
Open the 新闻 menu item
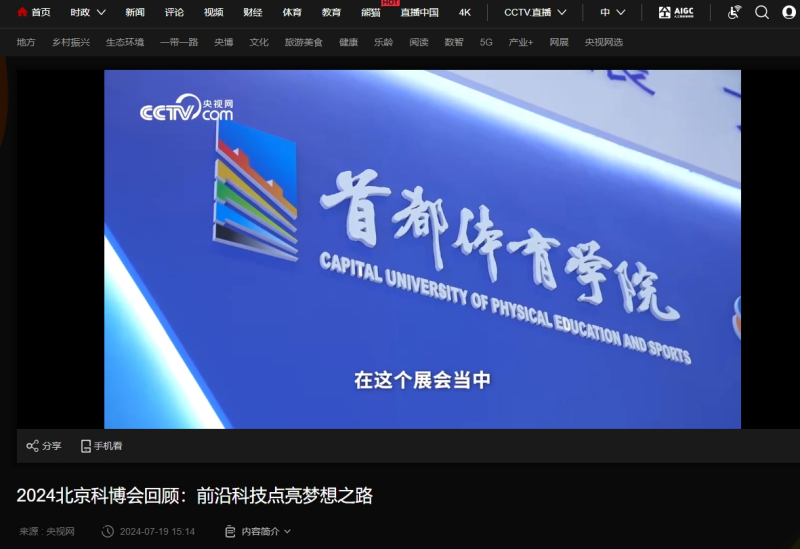pyautogui.click(x=135, y=12)
